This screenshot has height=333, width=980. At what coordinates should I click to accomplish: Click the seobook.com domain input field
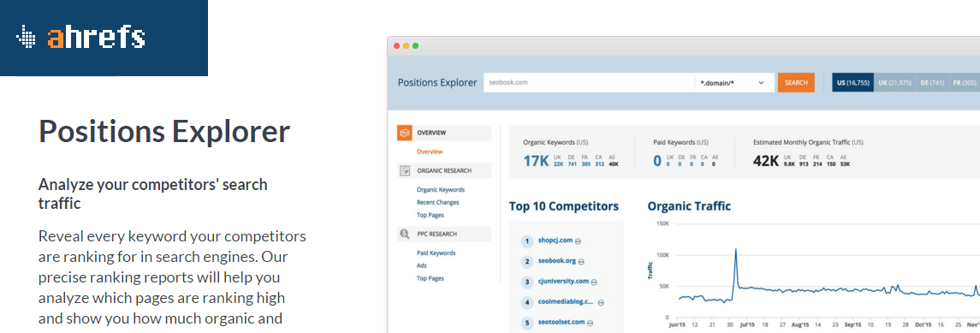pos(589,82)
